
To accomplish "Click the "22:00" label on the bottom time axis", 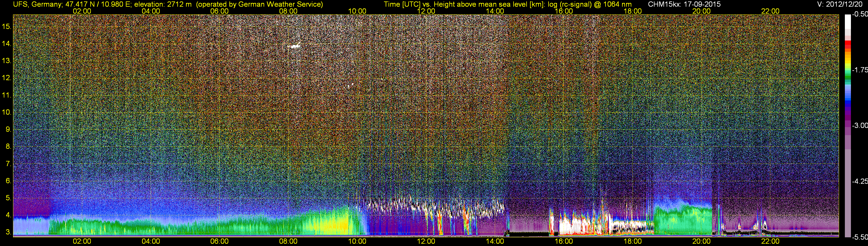I will [x=770, y=241].
